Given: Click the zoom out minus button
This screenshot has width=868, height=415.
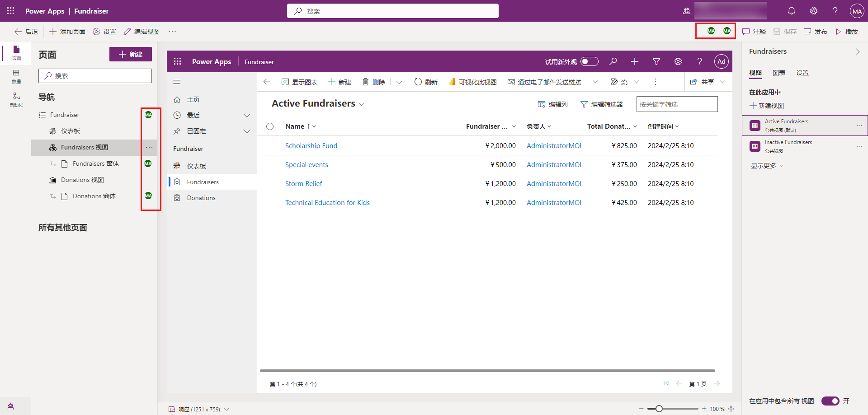Looking at the screenshot, I should (641, 409).
